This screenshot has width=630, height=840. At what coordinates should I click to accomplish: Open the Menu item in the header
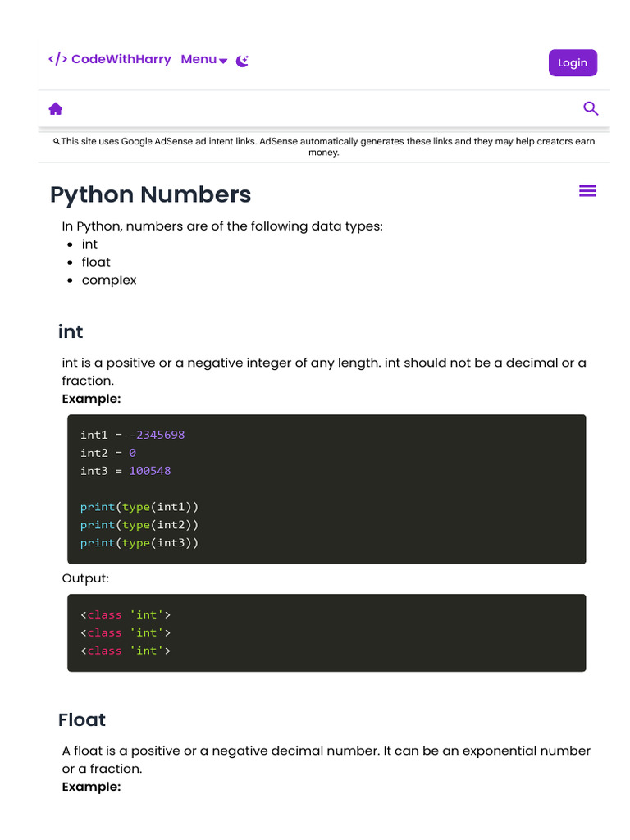pos(199,59)
